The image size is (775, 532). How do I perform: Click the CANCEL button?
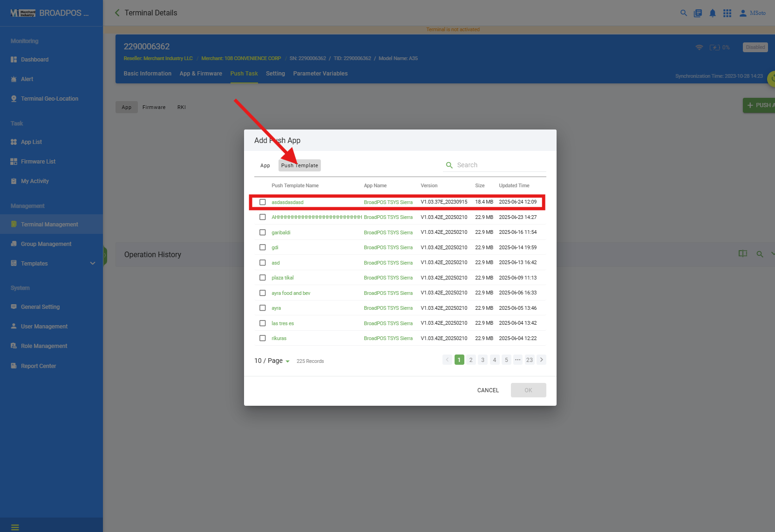488,390
